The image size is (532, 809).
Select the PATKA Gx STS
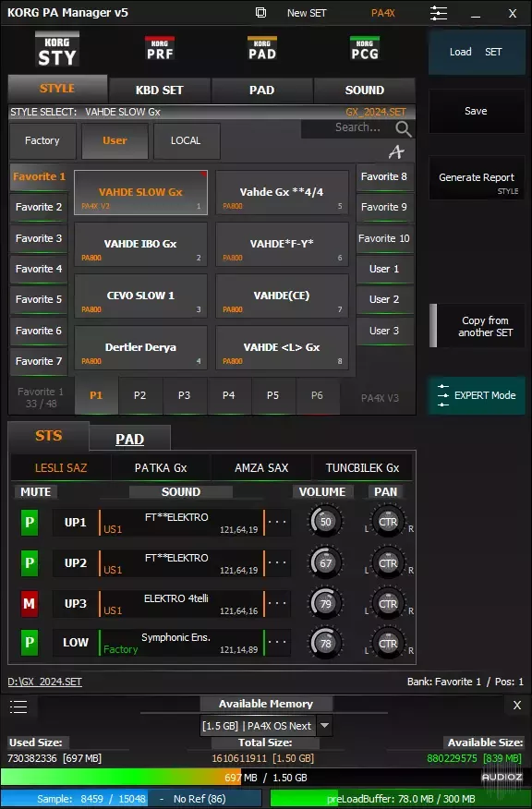(161, 468)
